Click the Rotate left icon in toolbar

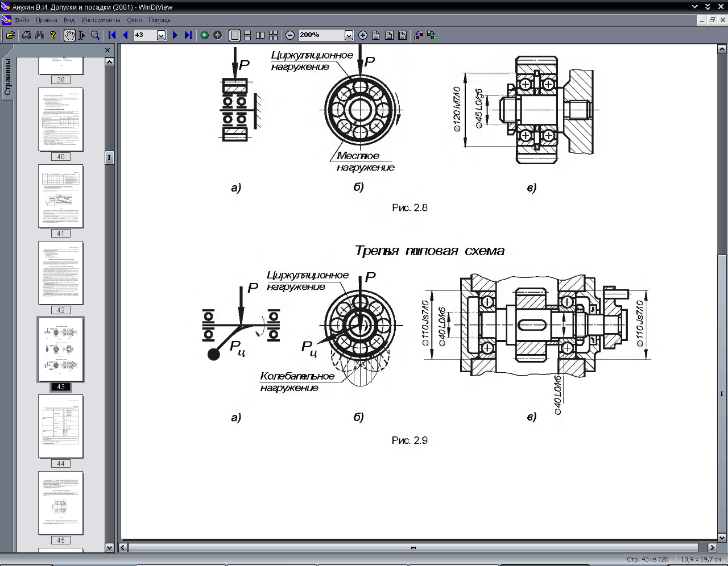pos(419,35)
